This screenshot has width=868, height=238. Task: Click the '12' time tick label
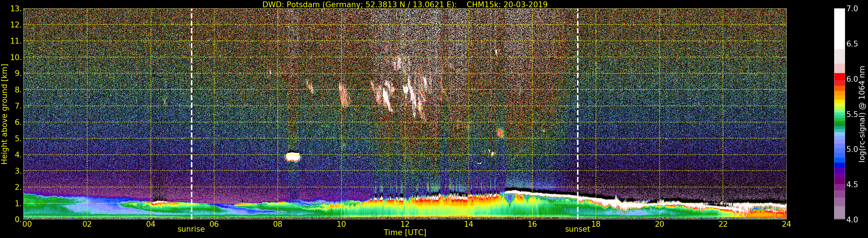[x=405, y=224]
